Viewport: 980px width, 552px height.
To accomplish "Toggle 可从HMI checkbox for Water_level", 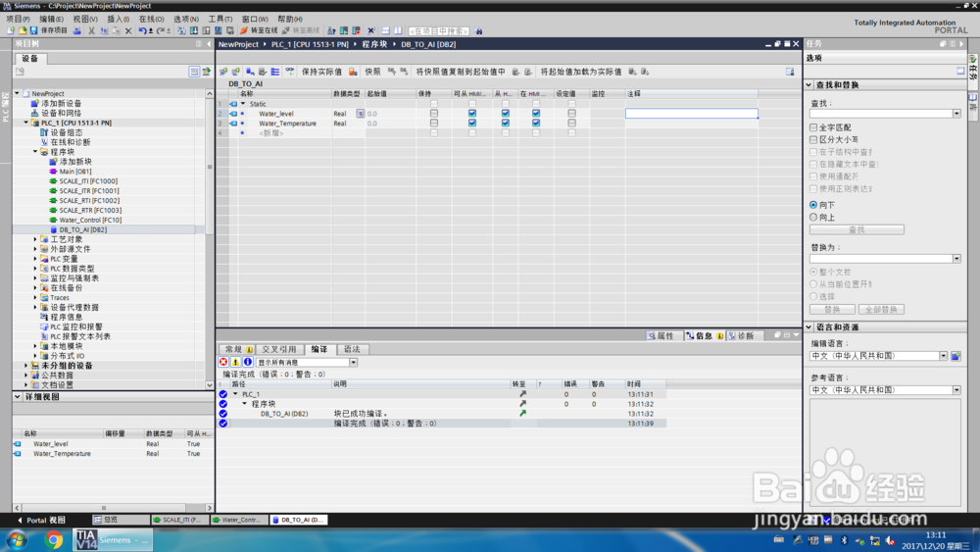I will (472, 114).
